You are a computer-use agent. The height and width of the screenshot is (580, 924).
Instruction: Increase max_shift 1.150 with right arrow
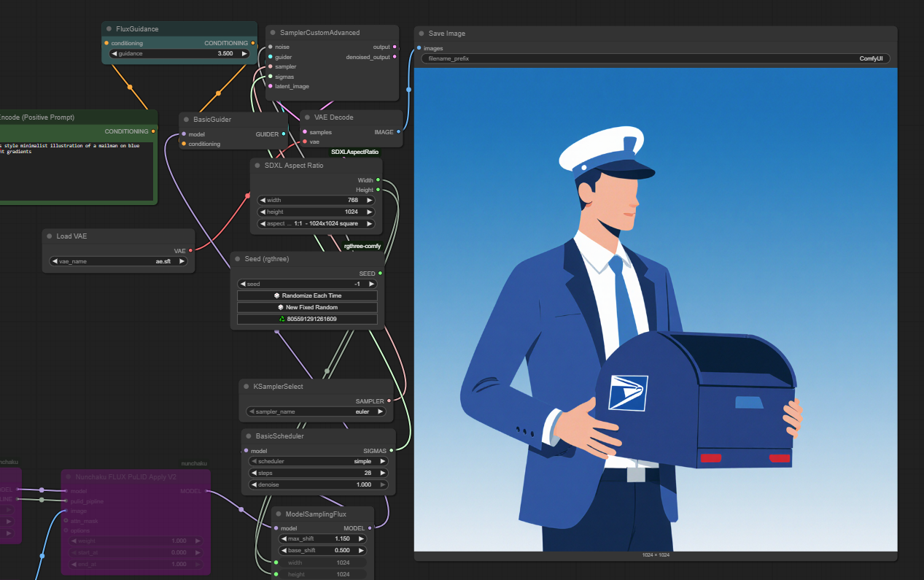coord(360,538)
